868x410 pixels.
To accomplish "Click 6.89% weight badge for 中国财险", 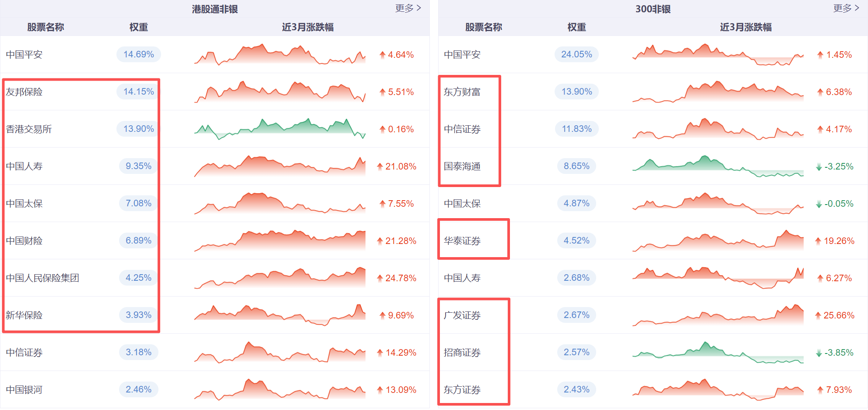I will click(x=139, y=240).
